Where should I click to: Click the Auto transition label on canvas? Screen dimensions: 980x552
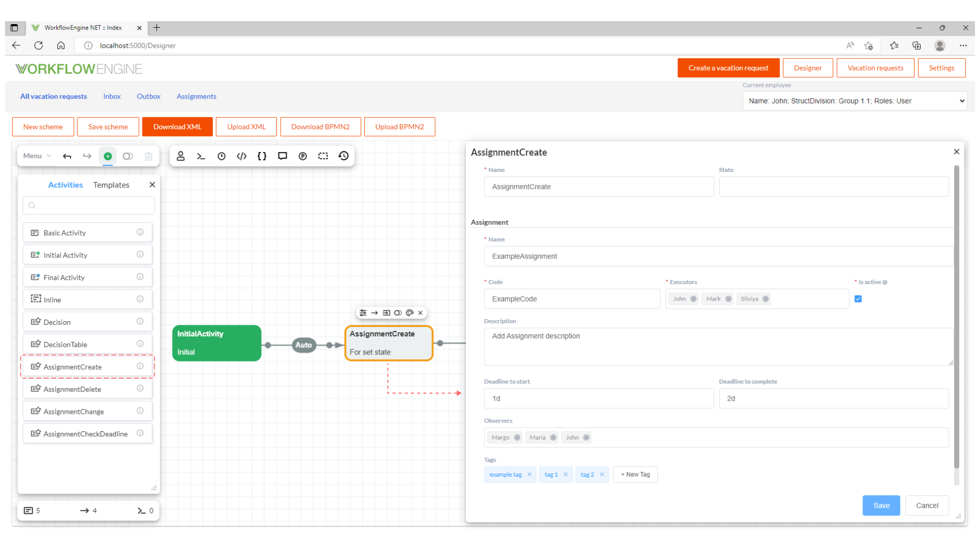(x=303, y=345)
